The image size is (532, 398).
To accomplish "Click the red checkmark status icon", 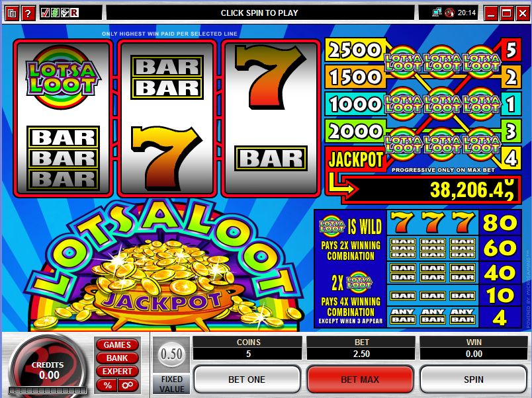I will pos(44,13).
